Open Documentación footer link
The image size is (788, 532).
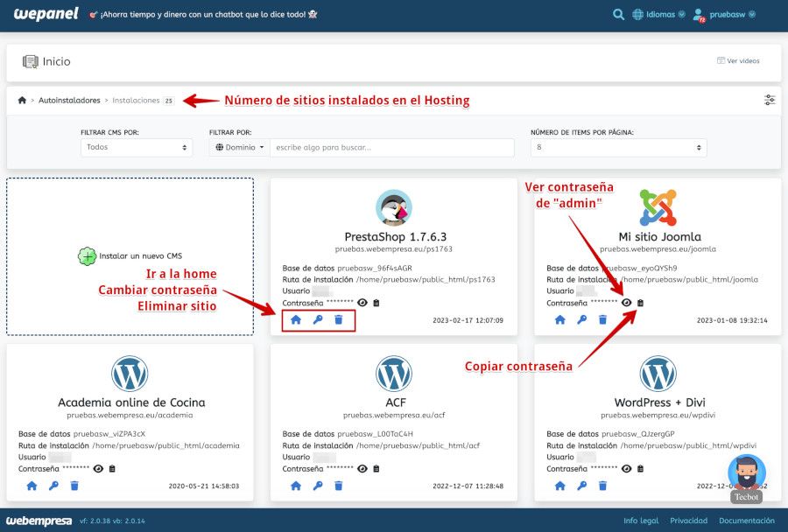[x=747, y=521]
